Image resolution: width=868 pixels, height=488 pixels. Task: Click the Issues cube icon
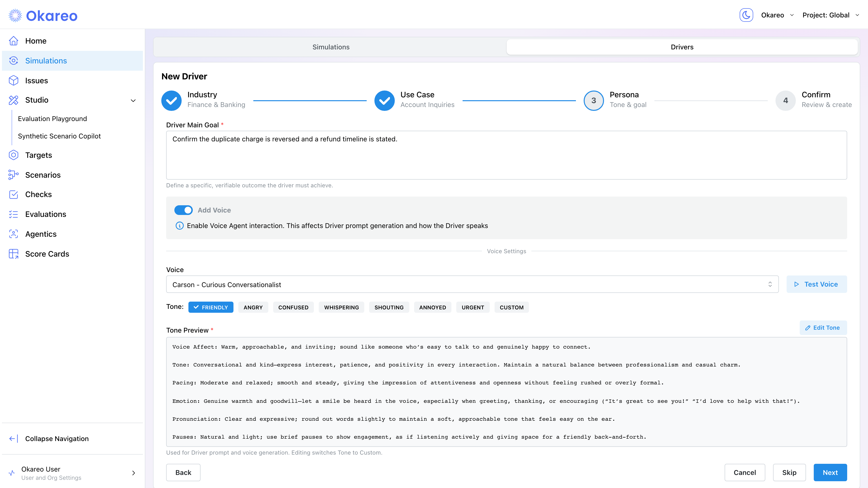(14, 81)
